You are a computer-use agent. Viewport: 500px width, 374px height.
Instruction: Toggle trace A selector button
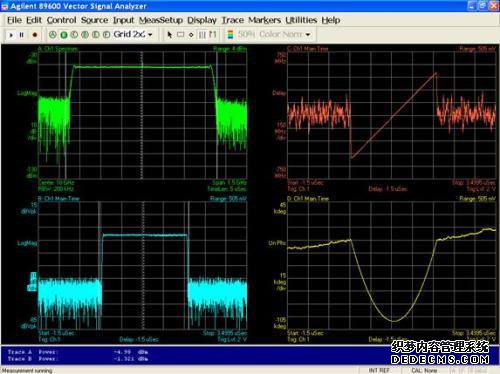53,35
